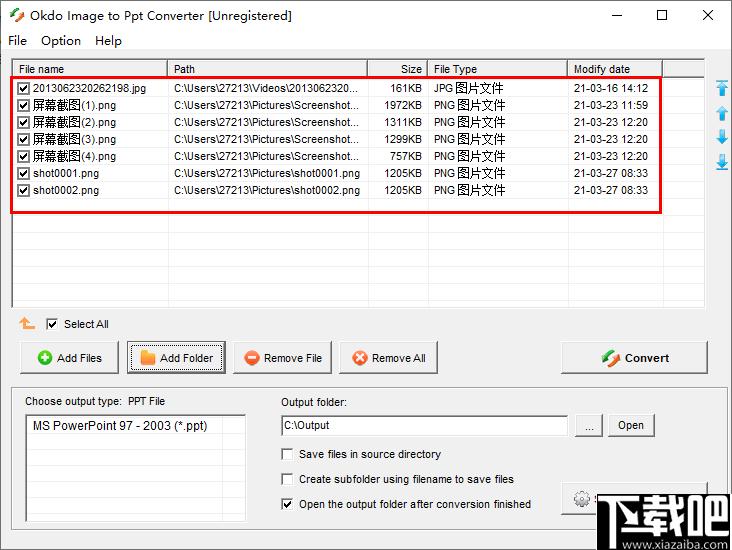Click the orange up-level arrow icon beside Select All
Viewport: 732px width, 550px height.
coord(27,324)
